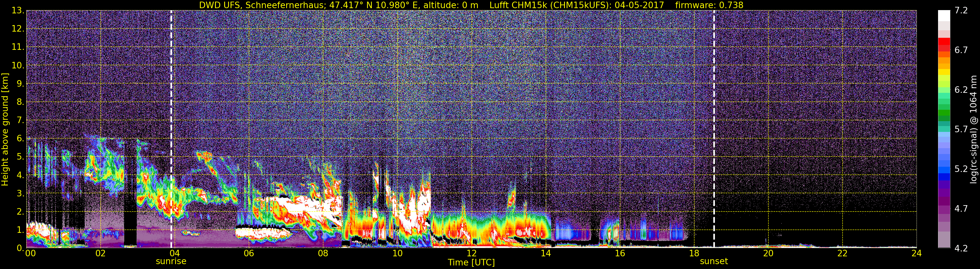Click the y-axis tick label '13.'
Screen dimensions: 980x269
coord(18,11)
